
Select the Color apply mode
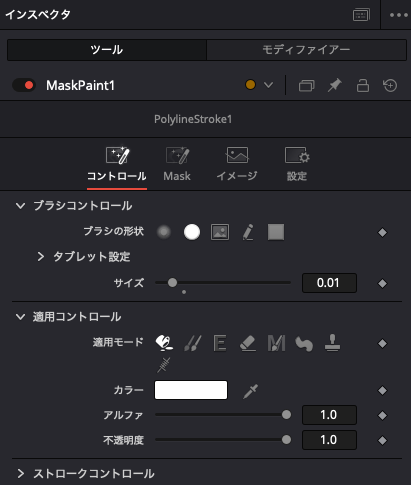[164, 343]
